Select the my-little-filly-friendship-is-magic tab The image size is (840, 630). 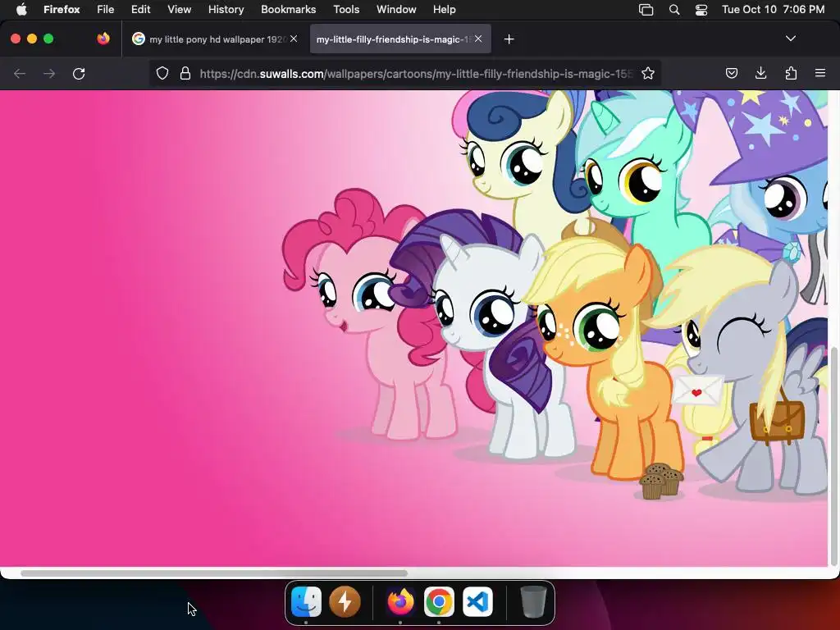pos(400,39)
